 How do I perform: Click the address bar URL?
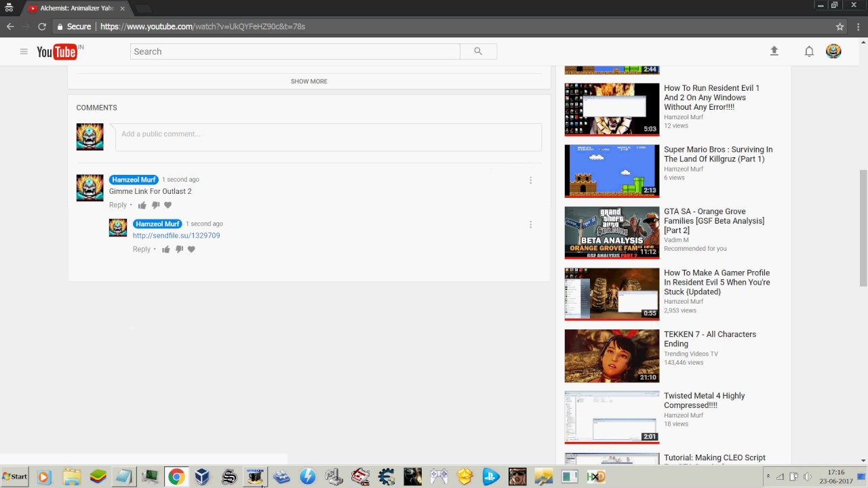click(x=203, y=26)
